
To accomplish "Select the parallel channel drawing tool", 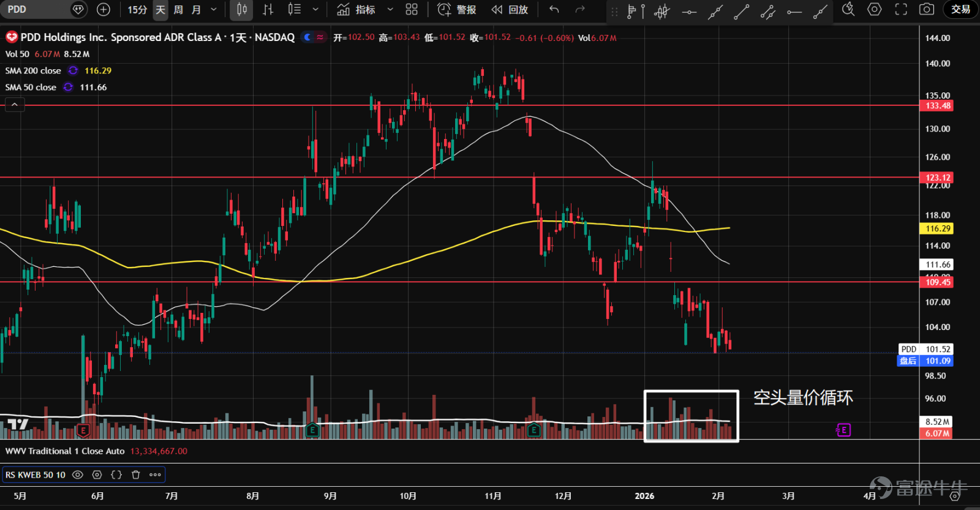I will pos(768,11).
